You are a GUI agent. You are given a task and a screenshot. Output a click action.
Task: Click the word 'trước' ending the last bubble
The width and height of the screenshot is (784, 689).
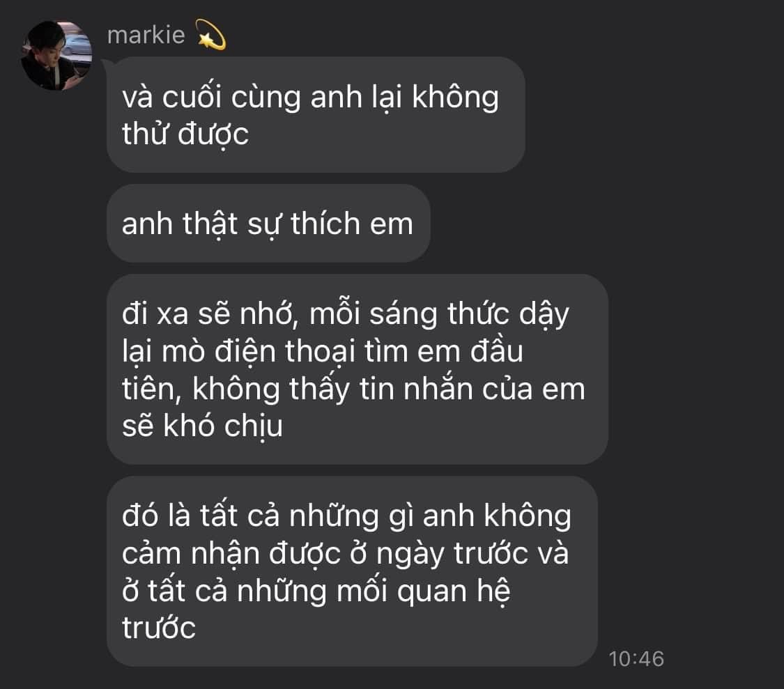pos(159,628)
